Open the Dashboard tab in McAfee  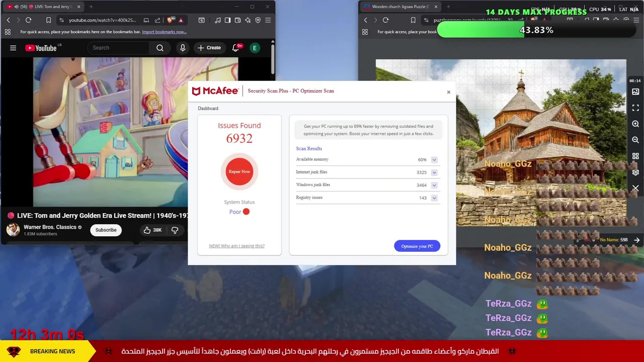click(208, 108)
